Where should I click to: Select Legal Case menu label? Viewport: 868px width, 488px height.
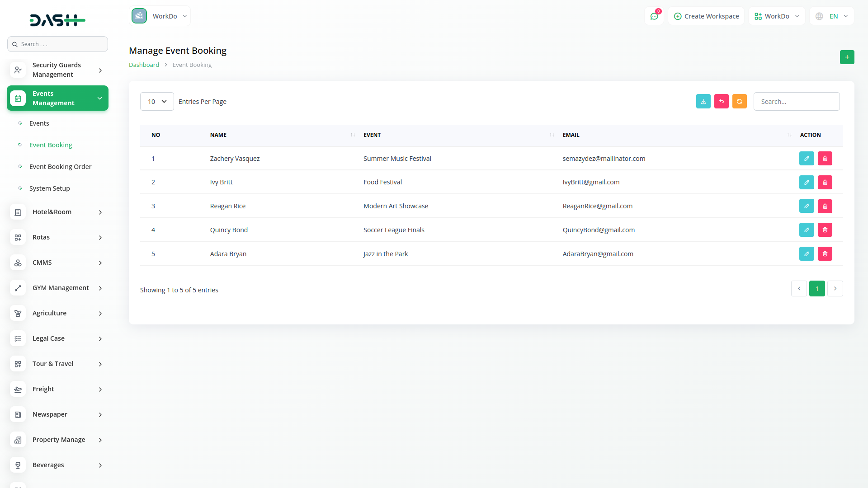[x=48, y=338]
